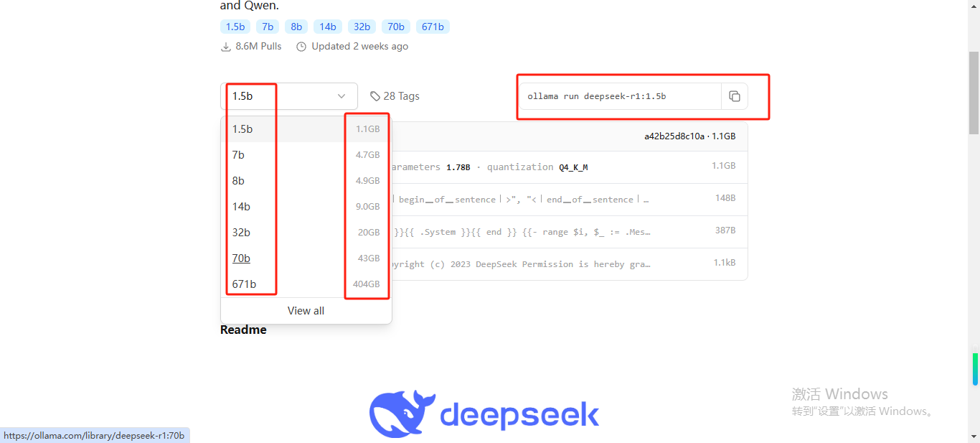
Task: Open the 671b tag pill
Action: [433, 27]
